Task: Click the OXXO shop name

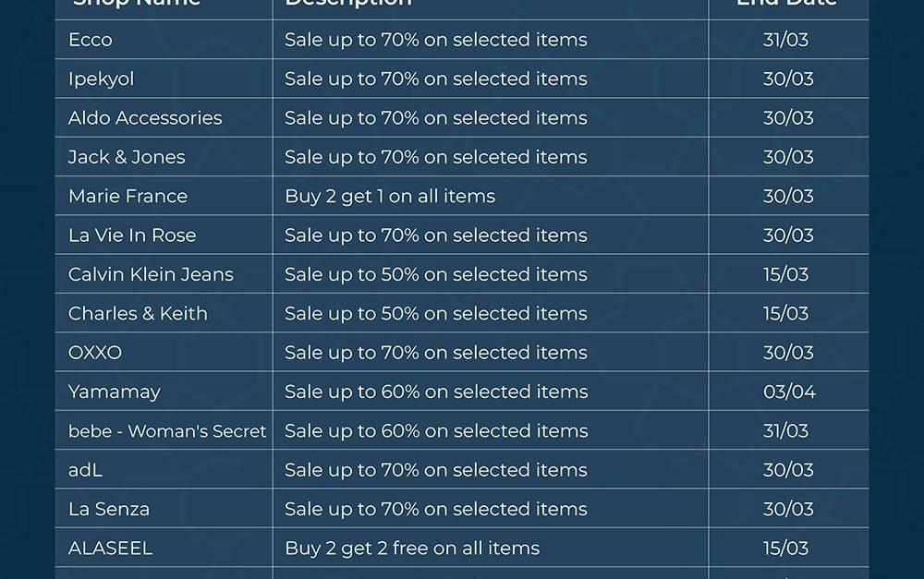Action: tap(95, 353)
